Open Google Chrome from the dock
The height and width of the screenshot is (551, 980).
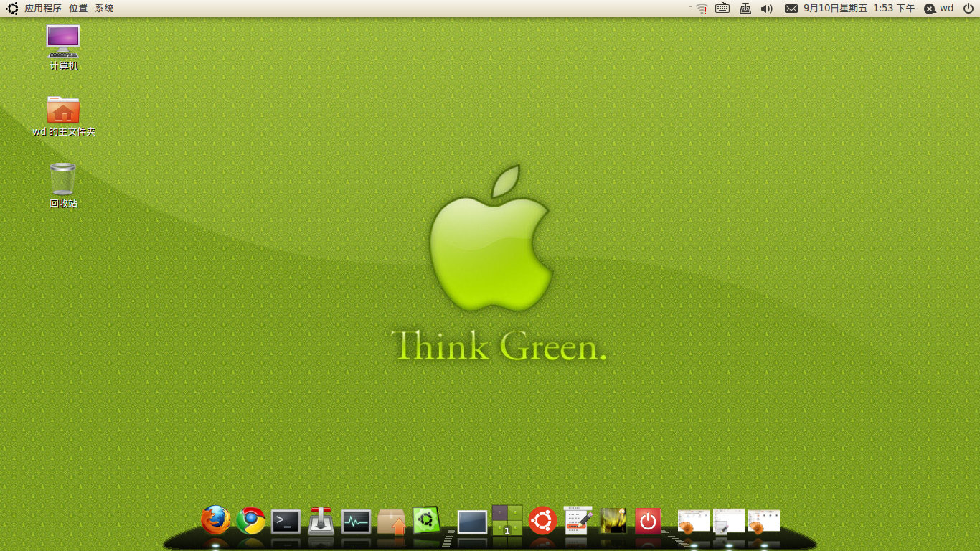251,521
